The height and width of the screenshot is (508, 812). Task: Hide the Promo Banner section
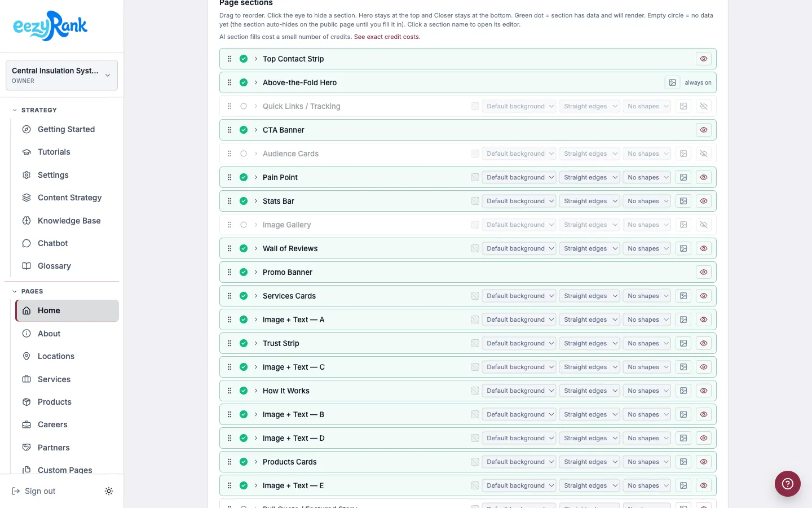[704, 272]
